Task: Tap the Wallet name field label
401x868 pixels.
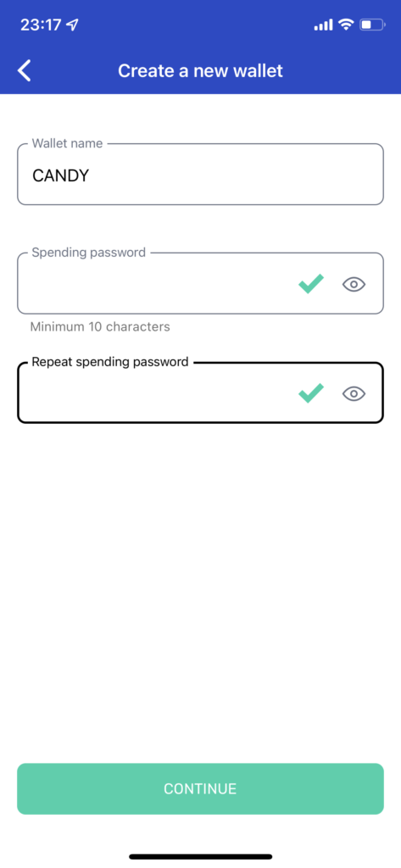Action: coord(67,143)
